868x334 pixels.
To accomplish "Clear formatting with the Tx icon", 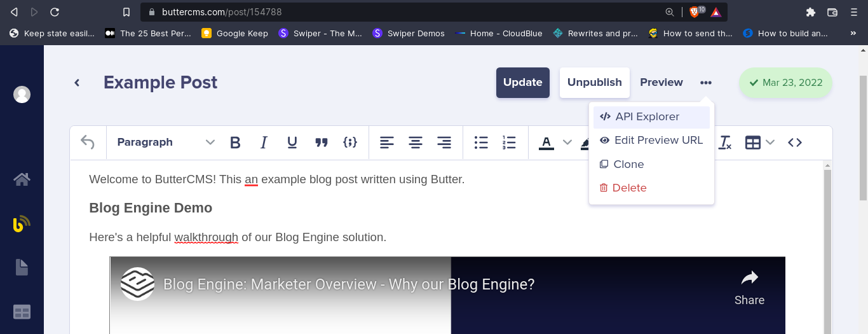I will point(725,143).
